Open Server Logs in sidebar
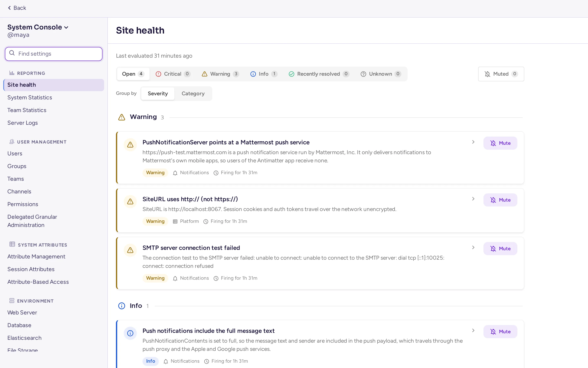Screen dimensions: 588x368 tap(54, 123)
